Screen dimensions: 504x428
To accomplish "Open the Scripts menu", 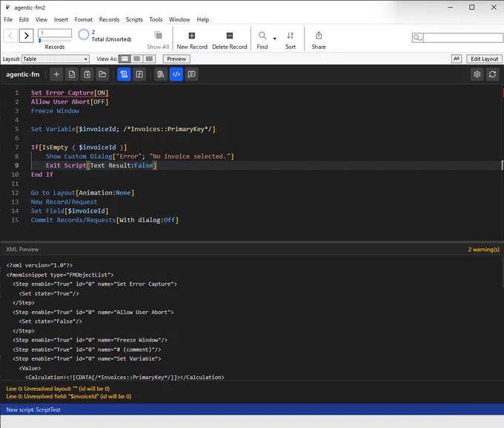I will pyautogui.click(x=134, y=19).
